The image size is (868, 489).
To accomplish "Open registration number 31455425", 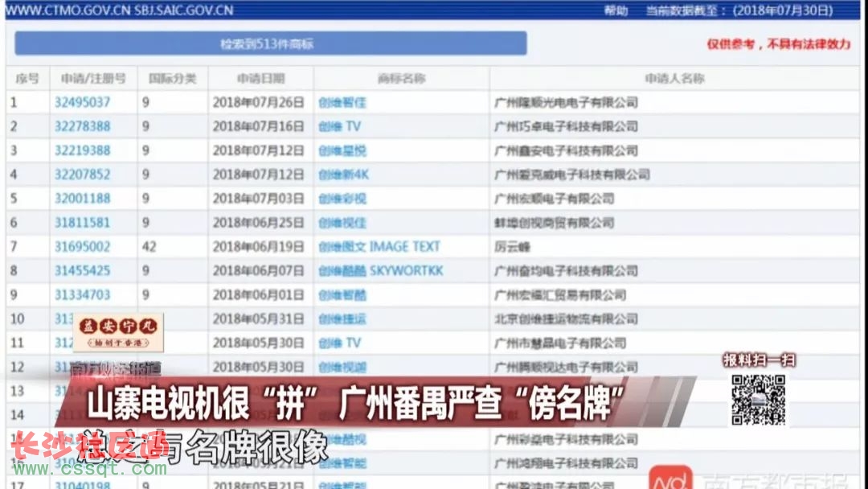I will [x=82, y=271].
